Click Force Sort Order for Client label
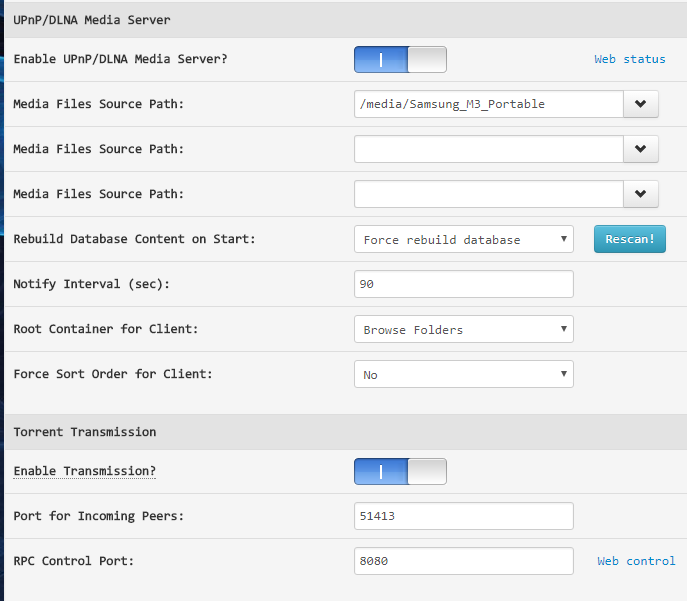This screenshot has width=687, height=601. [113, 374]
